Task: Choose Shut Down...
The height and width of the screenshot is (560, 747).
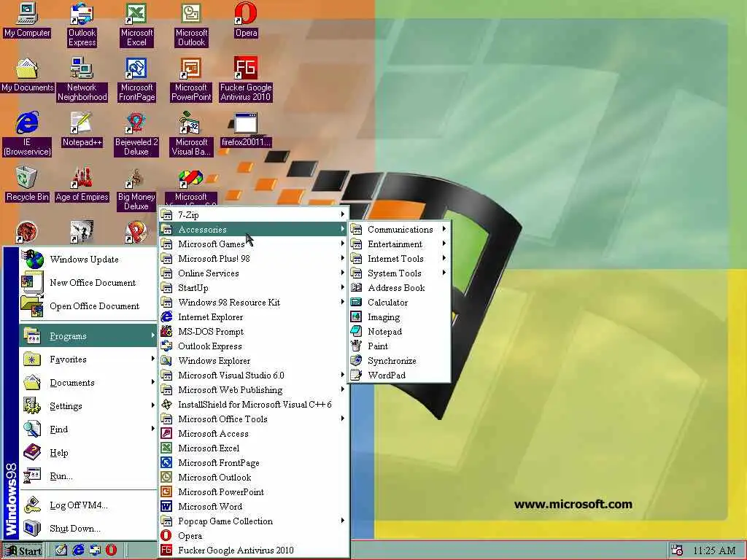Action: [88, 529]
